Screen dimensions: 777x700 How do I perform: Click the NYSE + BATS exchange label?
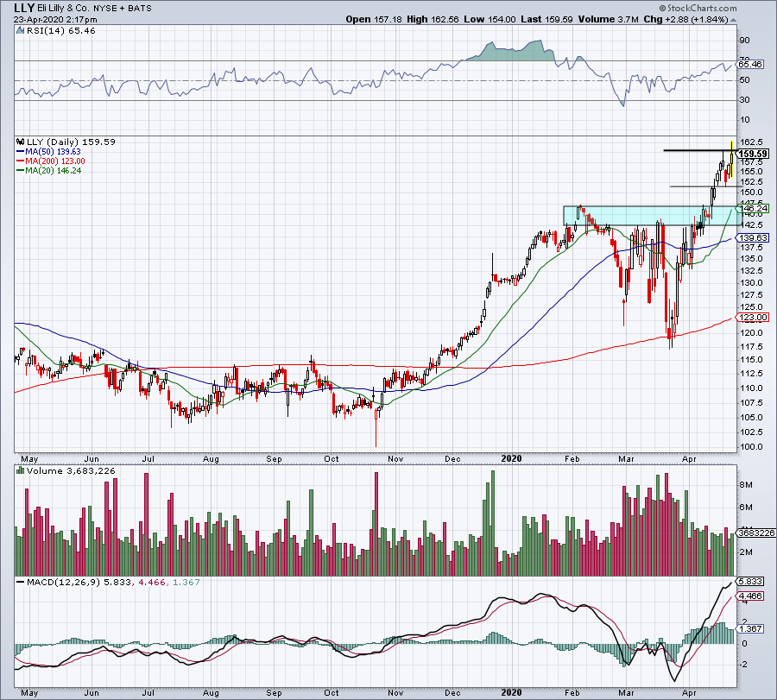123,9
